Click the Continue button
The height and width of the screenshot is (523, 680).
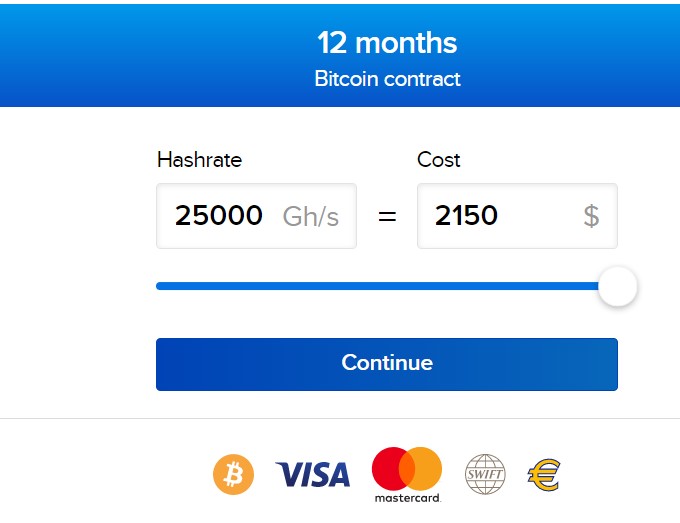tap(387, 364)
